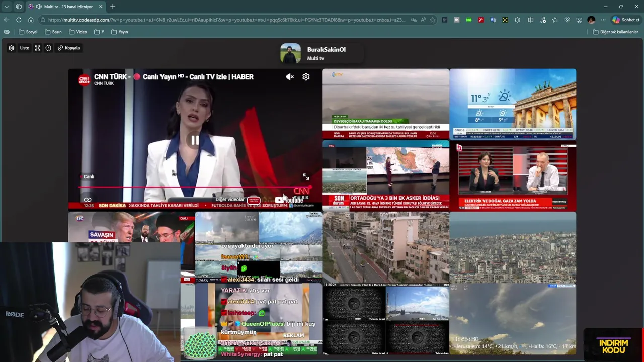The image size is (644, 362).
Task: Click the CNN TÜRK channel logo
Action: (84, 79)
